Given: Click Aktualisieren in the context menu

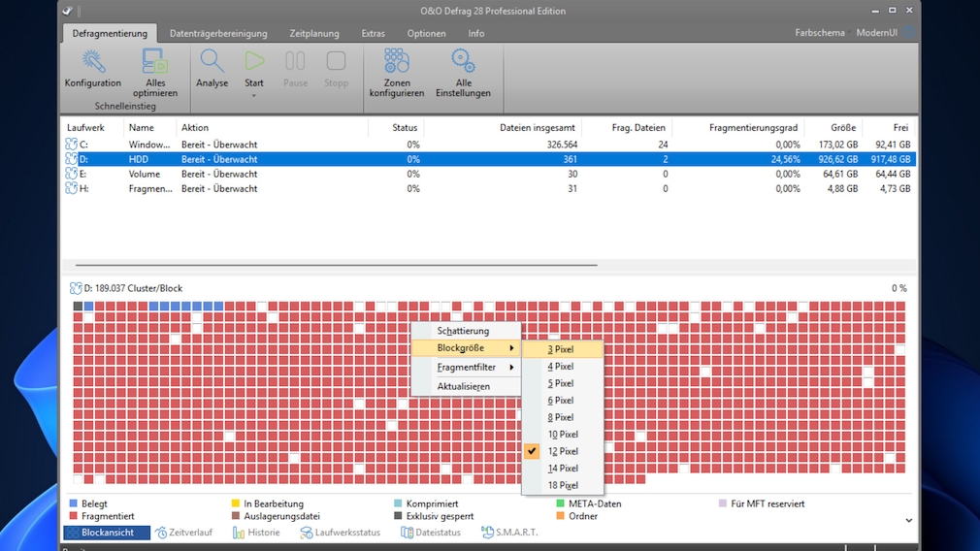Looking at the screenshot, I should click(x=463, y=386).
